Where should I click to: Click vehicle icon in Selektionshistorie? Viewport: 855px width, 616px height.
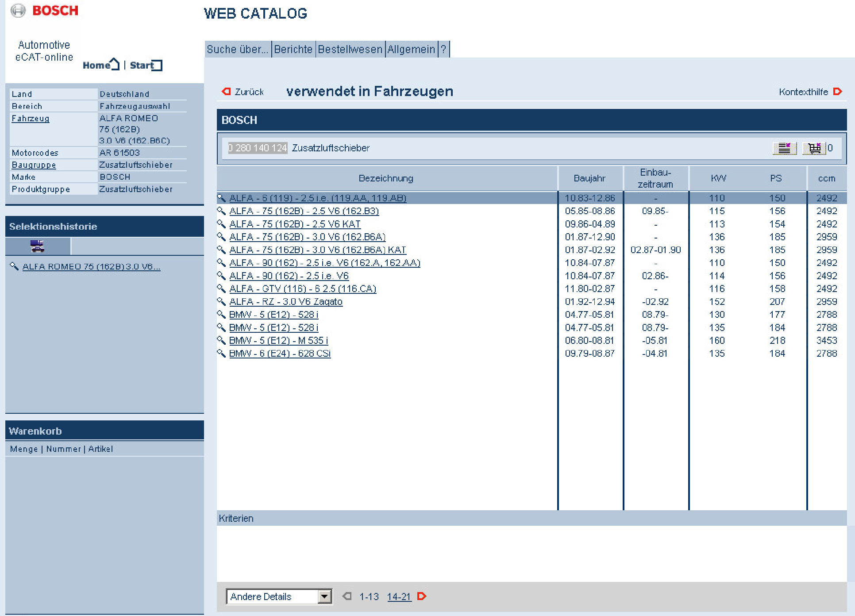coord(38,246)
